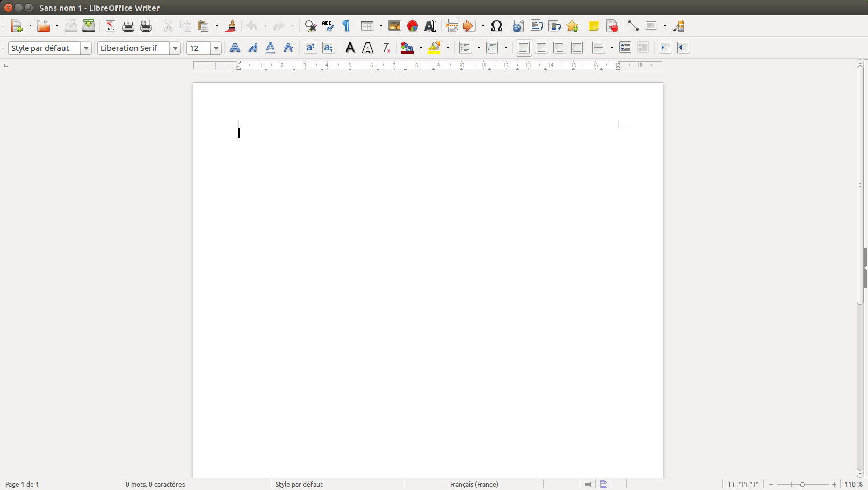Apply the yellow highlighting color
This screenshot has width=868, height=490.
(x=434, y=48)
